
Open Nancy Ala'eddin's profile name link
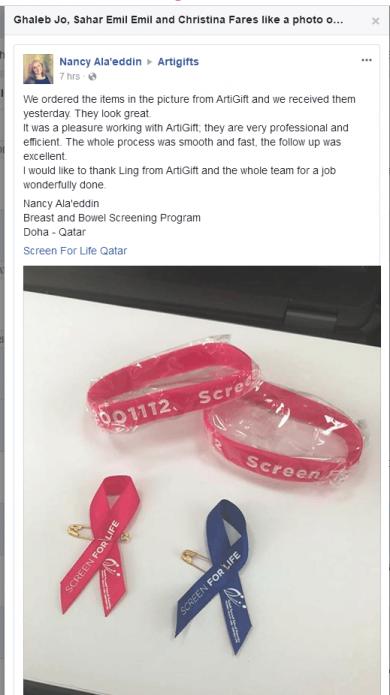click(100, 62)
